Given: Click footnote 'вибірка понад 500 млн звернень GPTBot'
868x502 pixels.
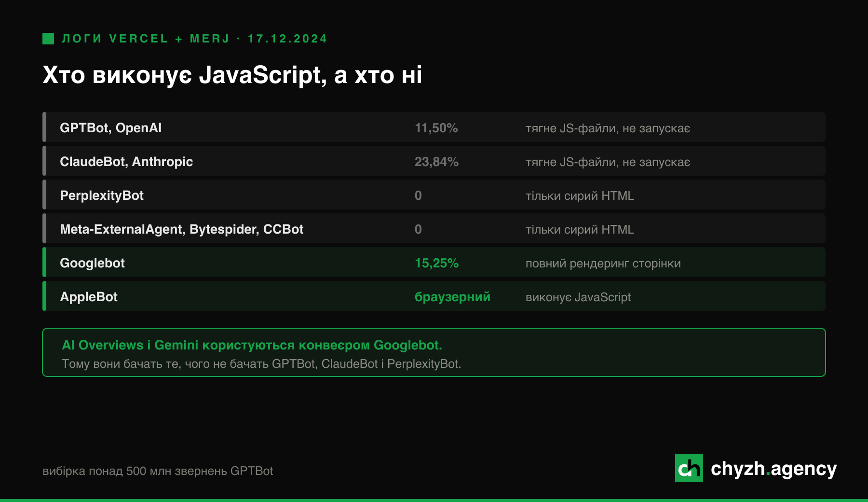Looking at the screenshot, I should coord(158,471).
